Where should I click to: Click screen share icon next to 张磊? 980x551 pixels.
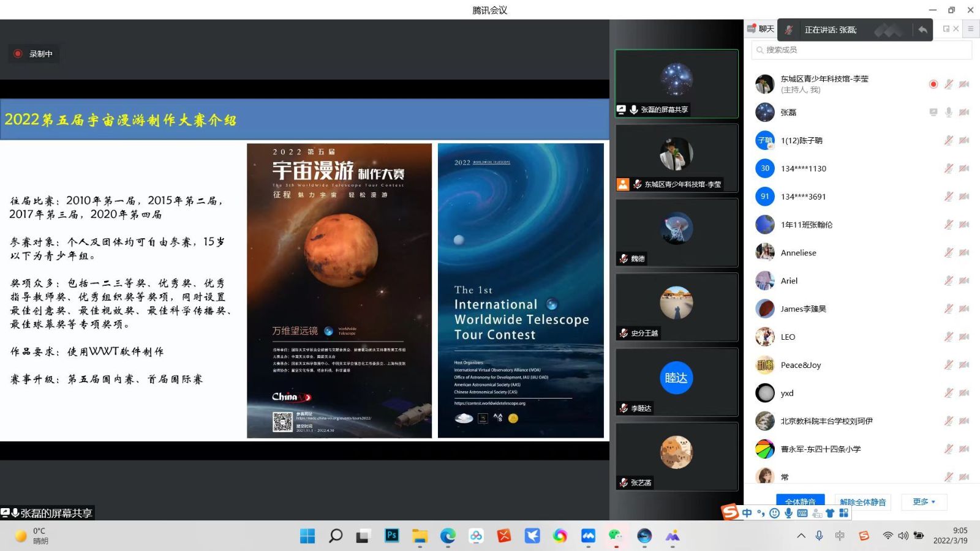[933, 112]
